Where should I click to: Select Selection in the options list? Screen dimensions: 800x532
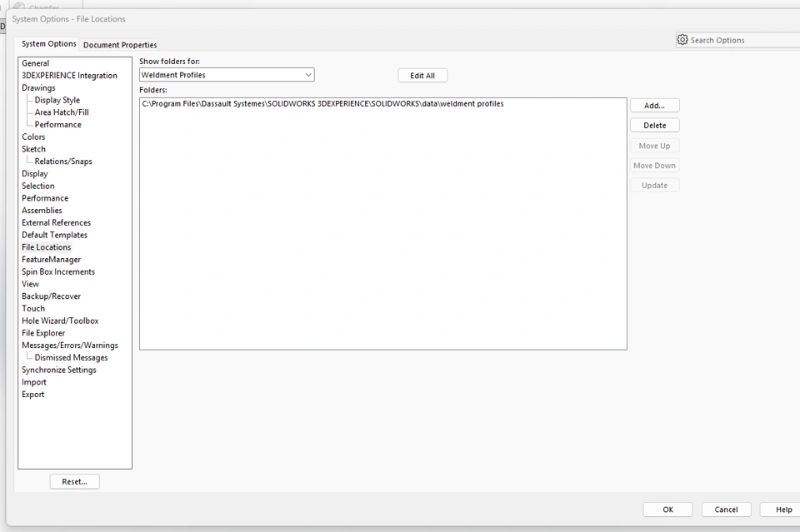pyautogui.click(x=37, y=186)
